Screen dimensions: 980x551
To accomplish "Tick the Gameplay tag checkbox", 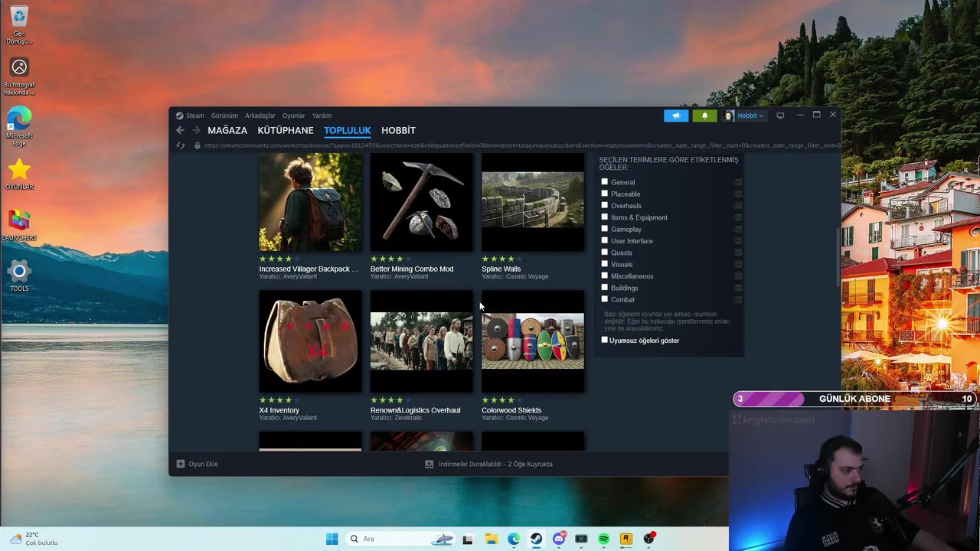I will 605,229.
